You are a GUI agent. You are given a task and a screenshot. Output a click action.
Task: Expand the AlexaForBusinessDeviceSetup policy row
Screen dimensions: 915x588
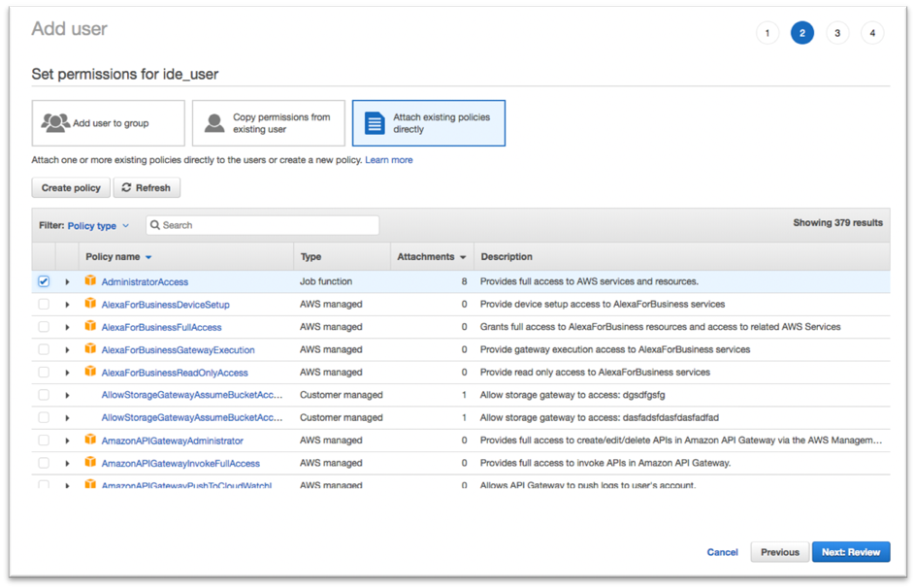[x=67, y=305]
